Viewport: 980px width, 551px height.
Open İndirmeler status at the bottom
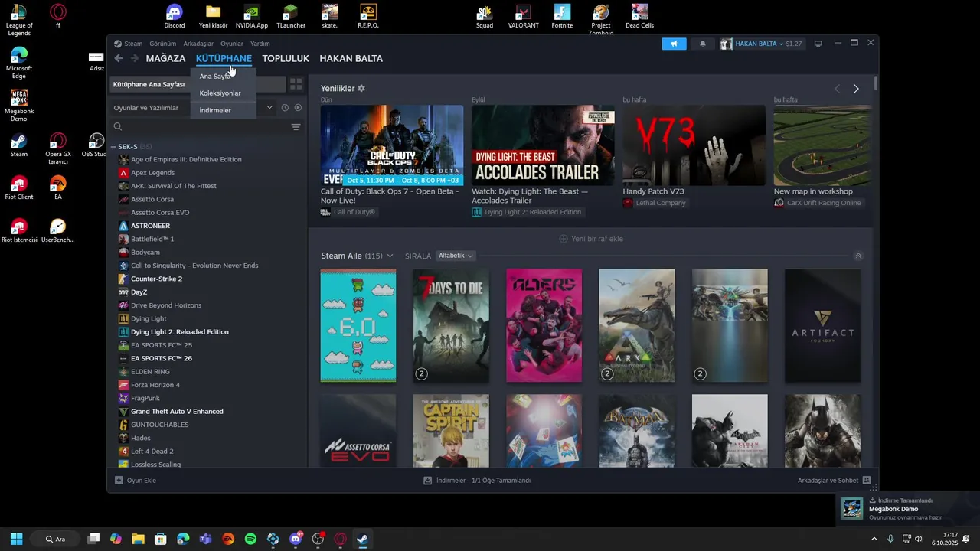pyautogui.click(x=477, y=481)
